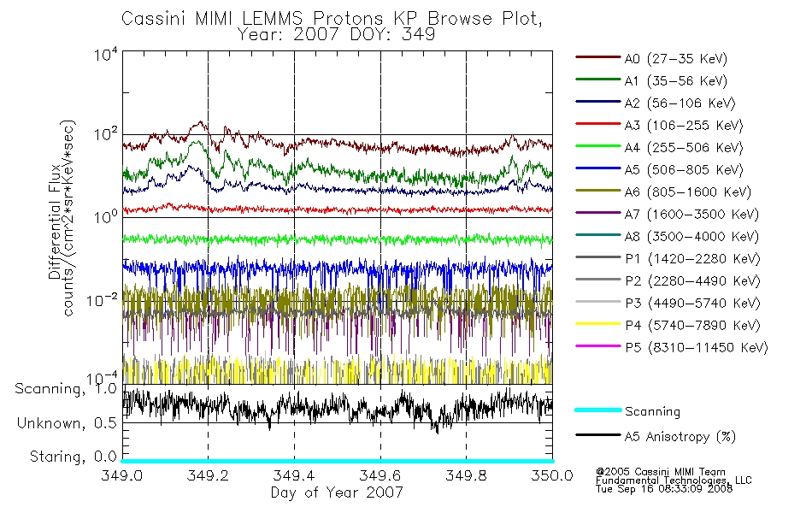Click the A6 (805-1600 KeV) legend label
The image size is (812, 513).
tap(688, 192)
